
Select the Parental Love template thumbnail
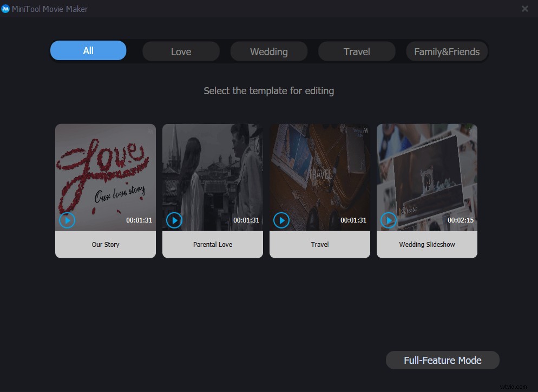212,173
